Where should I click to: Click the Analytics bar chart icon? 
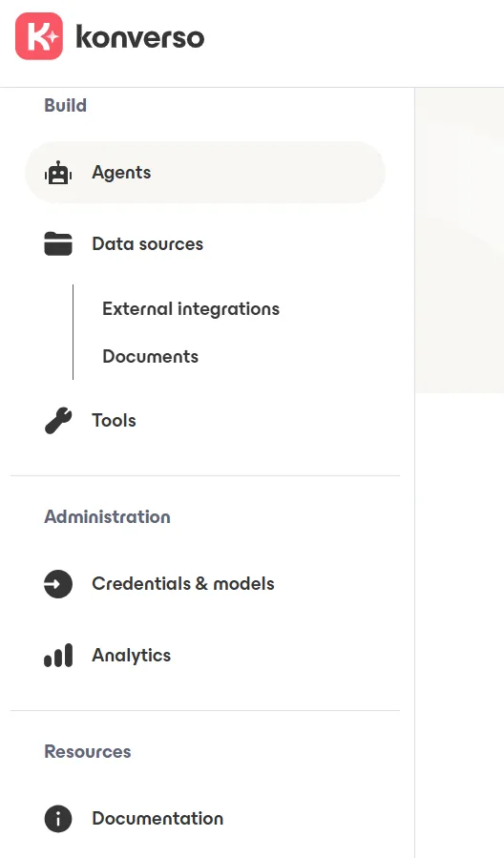[x=58, y=655]
